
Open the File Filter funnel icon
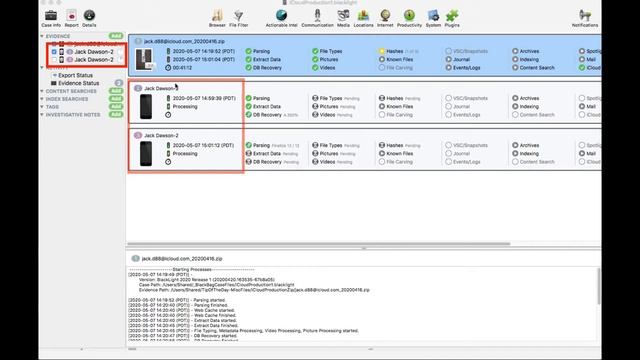click(239, 16)
